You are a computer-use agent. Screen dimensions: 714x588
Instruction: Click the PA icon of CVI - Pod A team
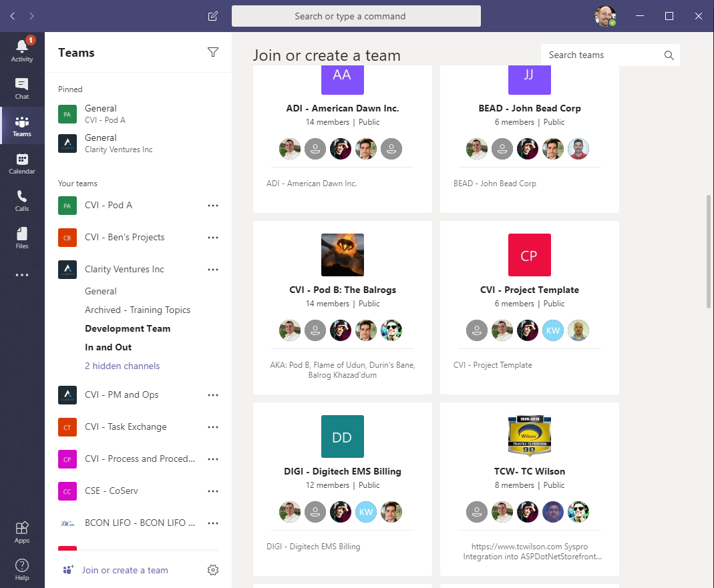[67, 206]
